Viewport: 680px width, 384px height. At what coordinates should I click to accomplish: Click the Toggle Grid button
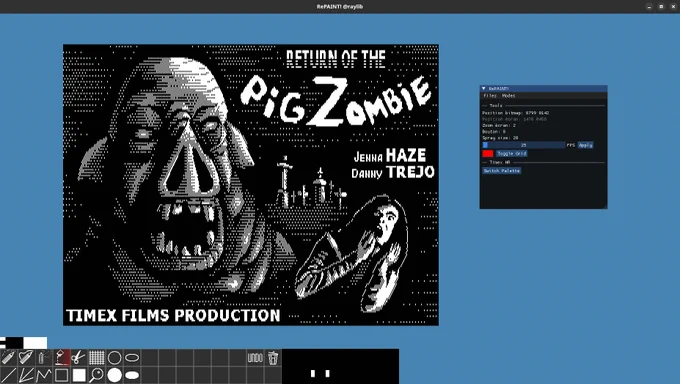512,154
